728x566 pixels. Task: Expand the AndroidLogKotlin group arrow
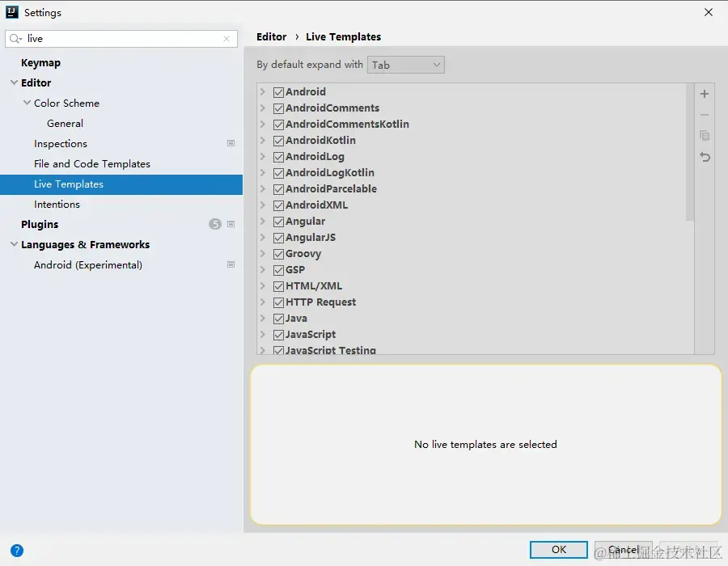[x=263, y=172]
